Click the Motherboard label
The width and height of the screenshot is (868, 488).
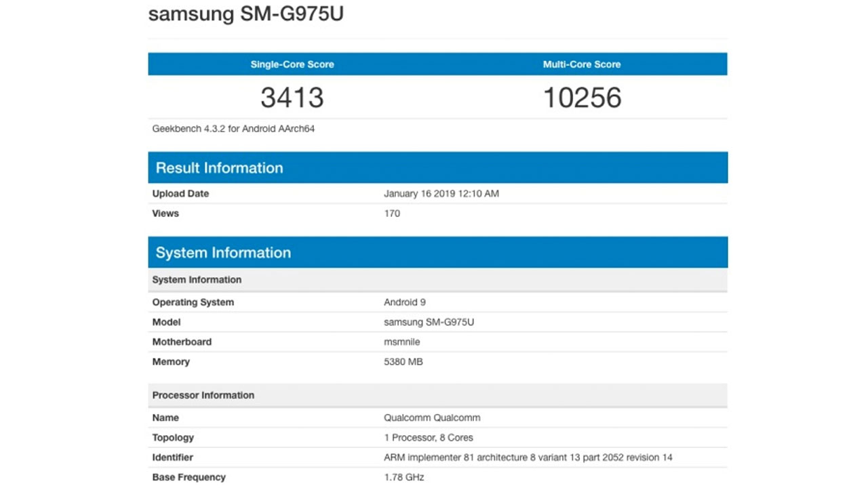[182, 342]
